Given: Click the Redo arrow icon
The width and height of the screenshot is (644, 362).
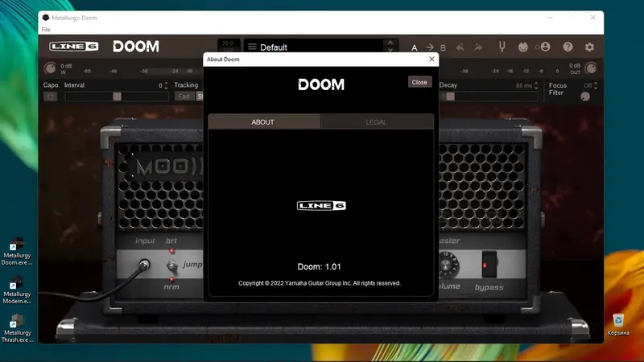Looking at the screenshot, I should pos(478,47).
